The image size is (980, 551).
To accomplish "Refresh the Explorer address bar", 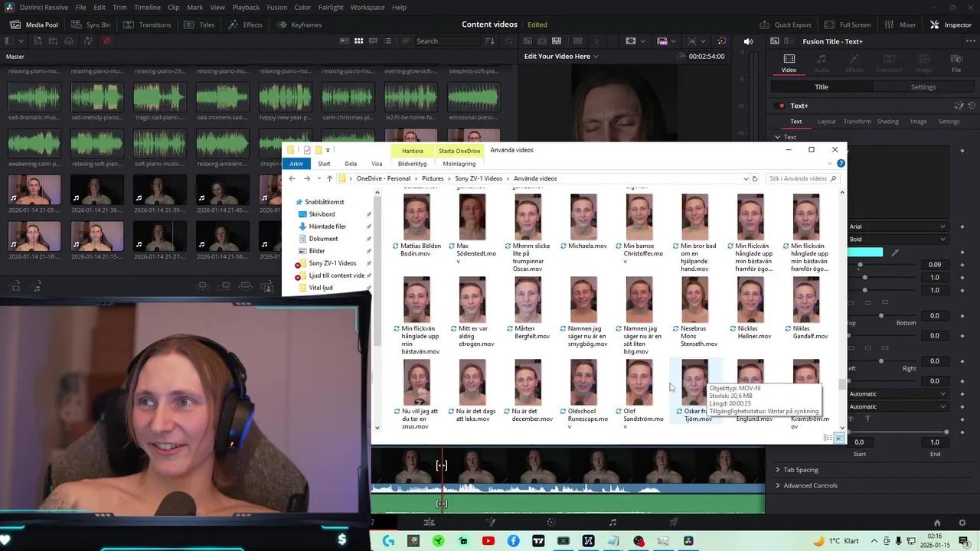I will (x=755, y=178).
